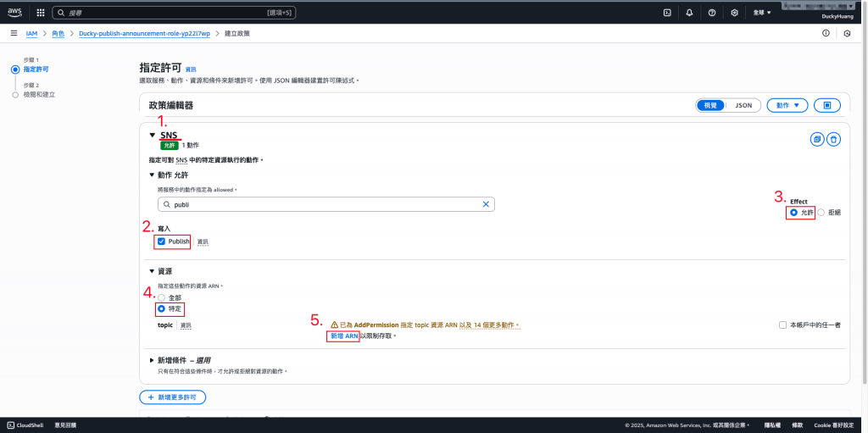Select the 特定 resources radio button

point(162,308)
